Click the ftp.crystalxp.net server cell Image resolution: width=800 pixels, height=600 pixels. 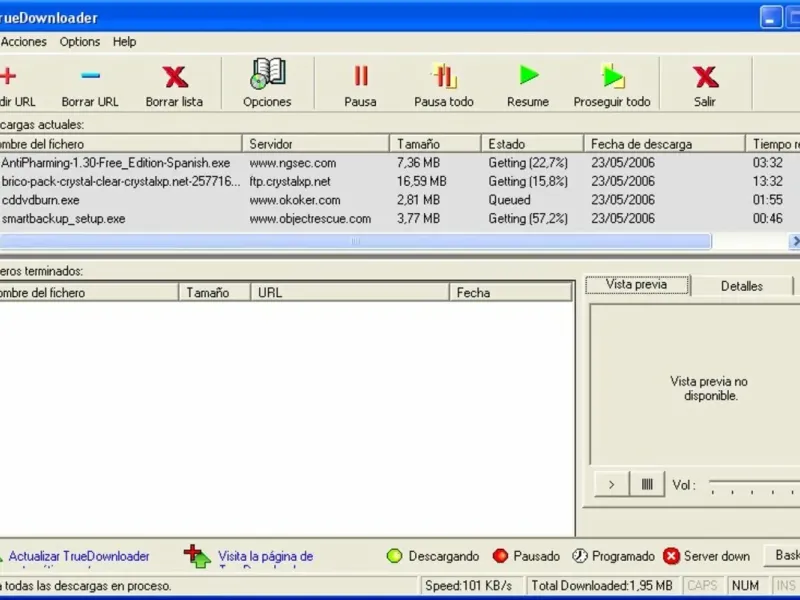pos(290,182)
